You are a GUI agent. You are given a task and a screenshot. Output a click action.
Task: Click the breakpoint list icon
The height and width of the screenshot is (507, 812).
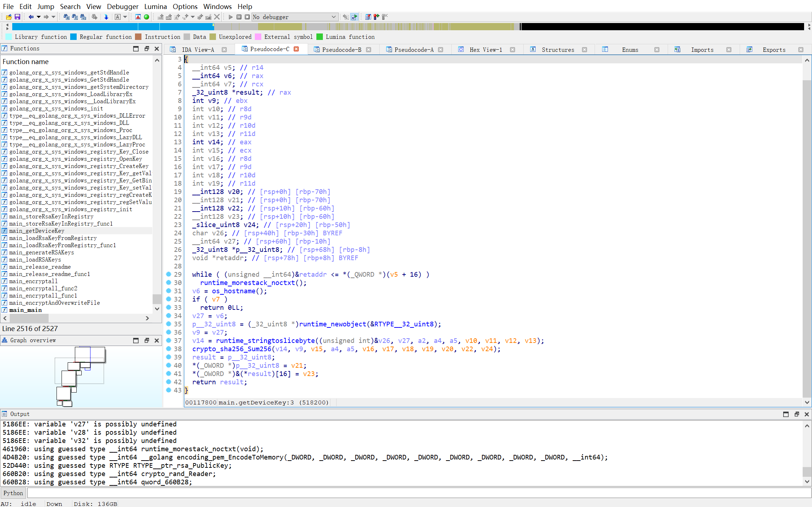[x=368, y=17]
